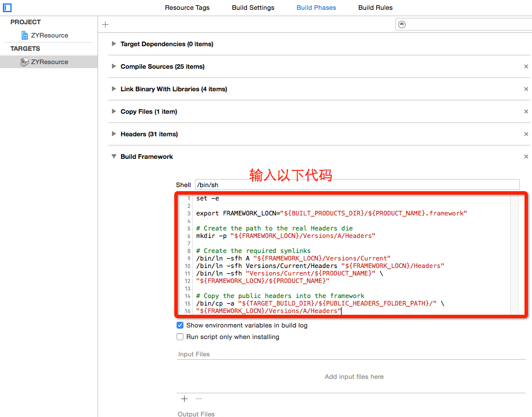Expand Compile Sources section
Image resolution: width=532 pixels, height=417 pixels.
tap(114, 66)
